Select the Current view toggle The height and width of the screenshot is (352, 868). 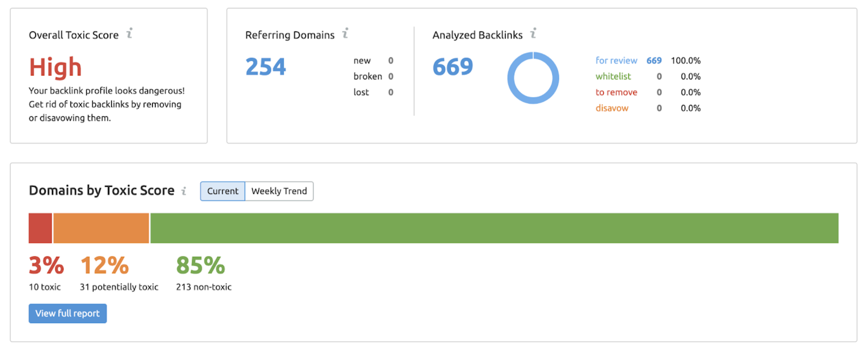tap(222, 191)
